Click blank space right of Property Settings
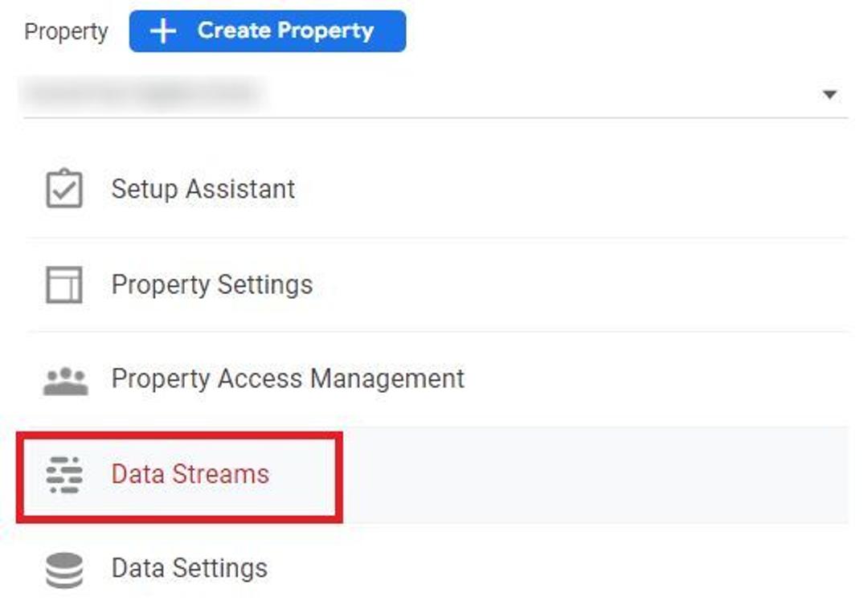Screen dimensions: 868x601 click(x=581, y=284)
